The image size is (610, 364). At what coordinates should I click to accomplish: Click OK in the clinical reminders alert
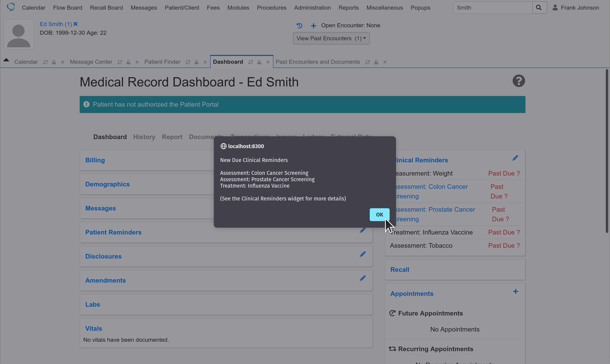379,214
